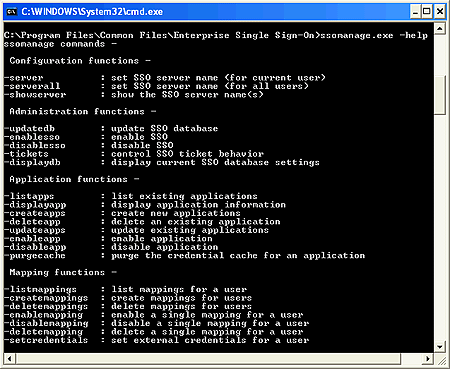Click the vertical scrollbar down arrow
The image size is (450, 369).
[x=440, y=346]
